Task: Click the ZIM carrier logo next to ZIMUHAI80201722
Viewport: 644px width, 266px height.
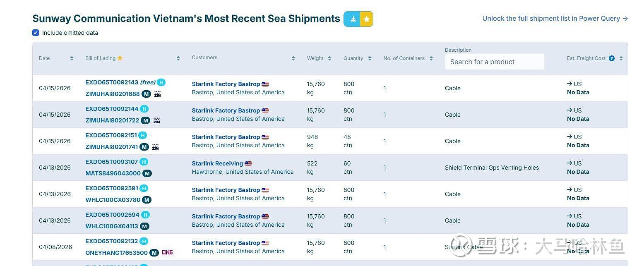Action: pos(157,120)
